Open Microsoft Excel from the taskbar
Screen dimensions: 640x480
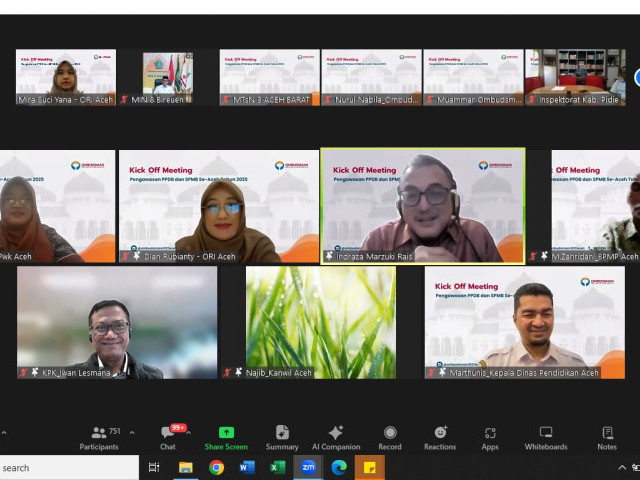(277, 467)
